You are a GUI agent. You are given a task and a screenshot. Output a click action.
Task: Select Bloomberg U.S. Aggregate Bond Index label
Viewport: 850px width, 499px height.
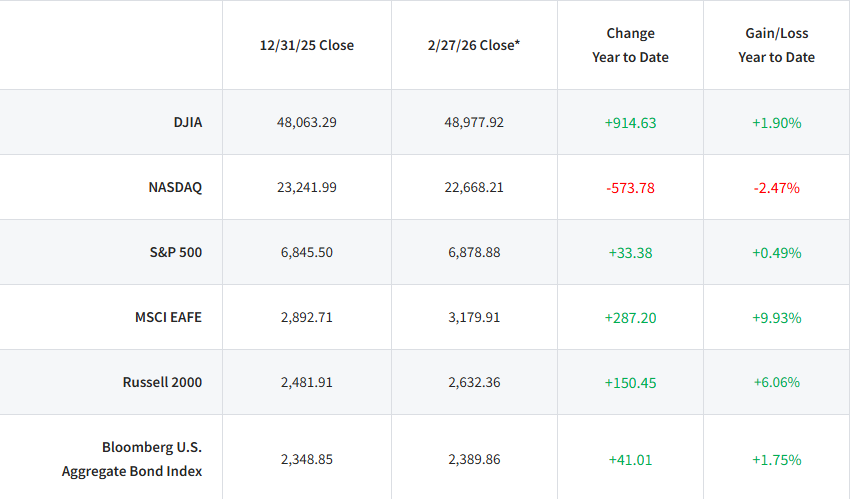pos(132,459)
